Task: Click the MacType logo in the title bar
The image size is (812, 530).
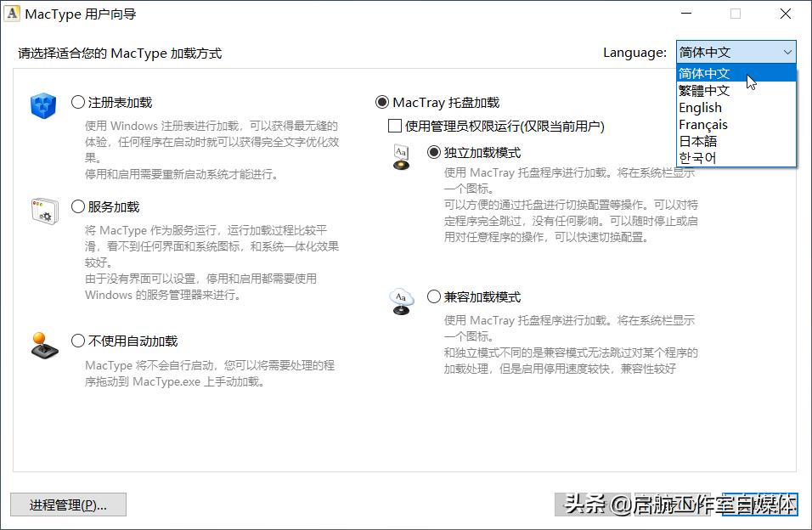Action: click(14, 13)
